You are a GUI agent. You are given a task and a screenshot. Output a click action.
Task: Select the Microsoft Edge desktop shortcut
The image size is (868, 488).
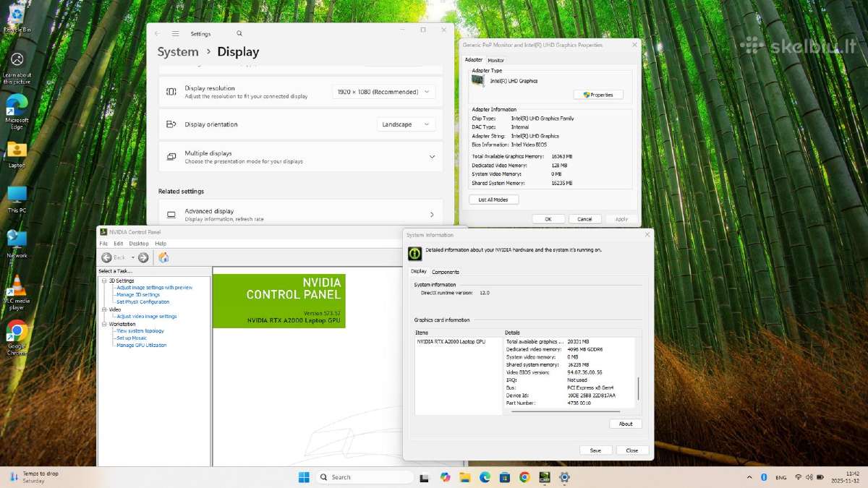17,111
